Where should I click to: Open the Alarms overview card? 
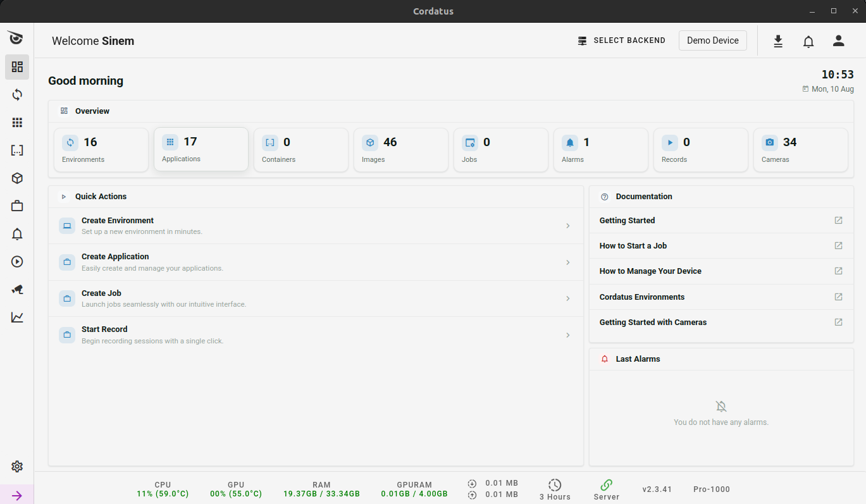point(601,150)
